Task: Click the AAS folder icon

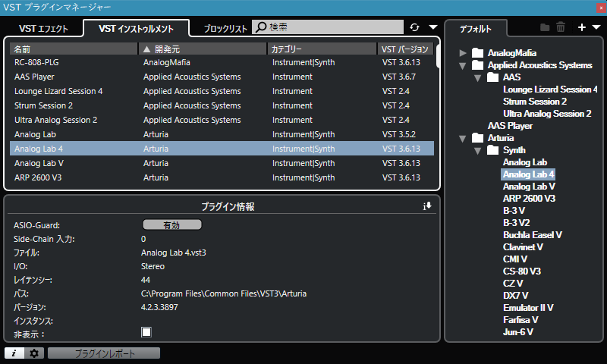Action: tap(492, 77)
